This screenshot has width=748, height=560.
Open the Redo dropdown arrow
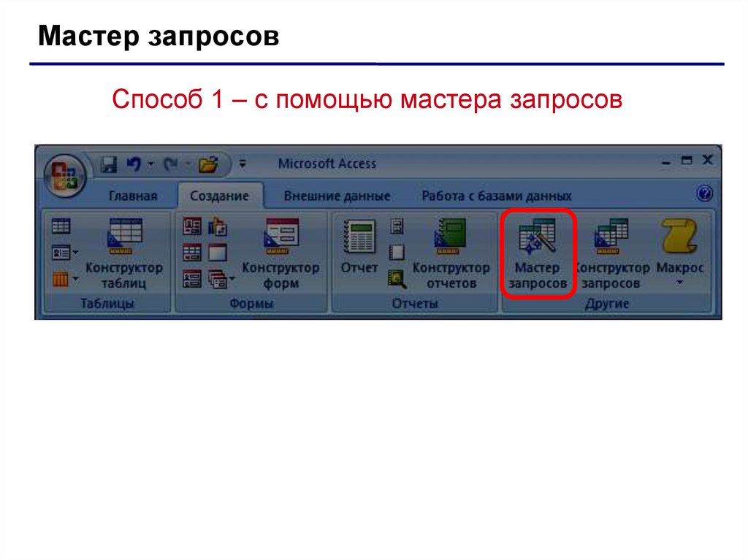pos(188,164)
